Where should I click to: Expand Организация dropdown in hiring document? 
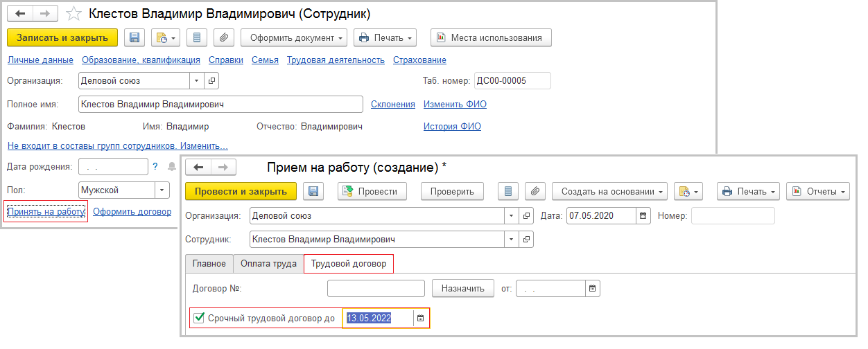(x=512, y=216)
